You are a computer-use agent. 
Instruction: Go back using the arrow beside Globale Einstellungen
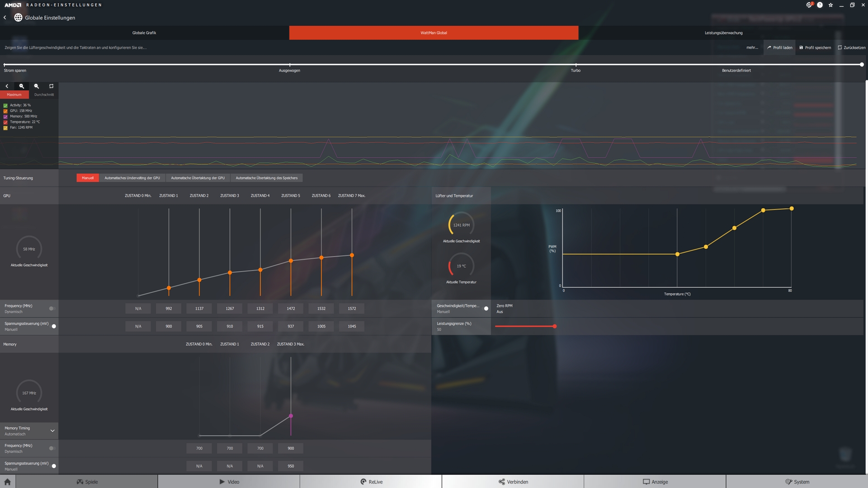coord(5,18)
